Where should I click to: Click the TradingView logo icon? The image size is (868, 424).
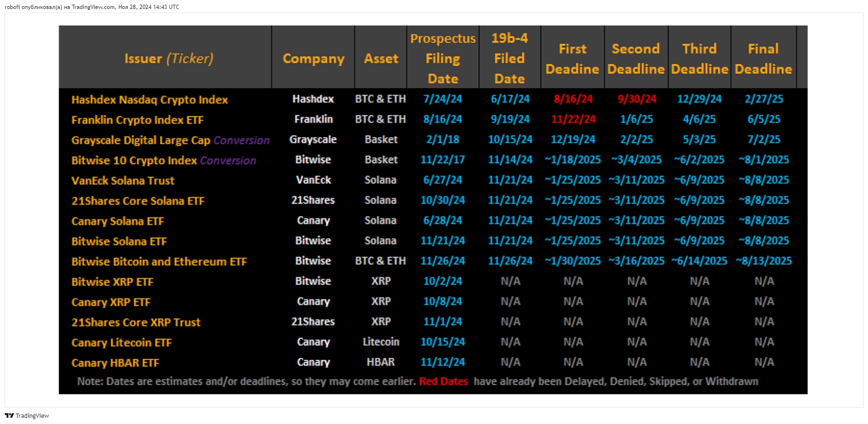pyautogui.click(x=9, y=415)
